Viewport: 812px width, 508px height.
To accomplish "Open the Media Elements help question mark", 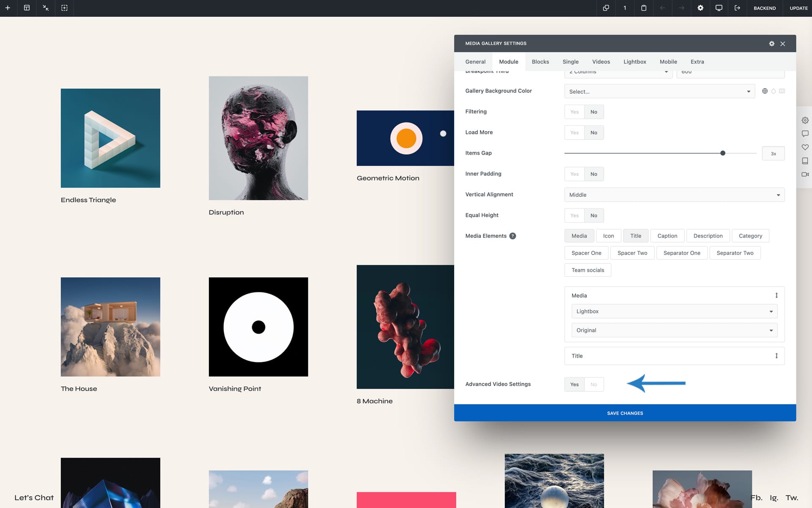I will coord(513,236).
